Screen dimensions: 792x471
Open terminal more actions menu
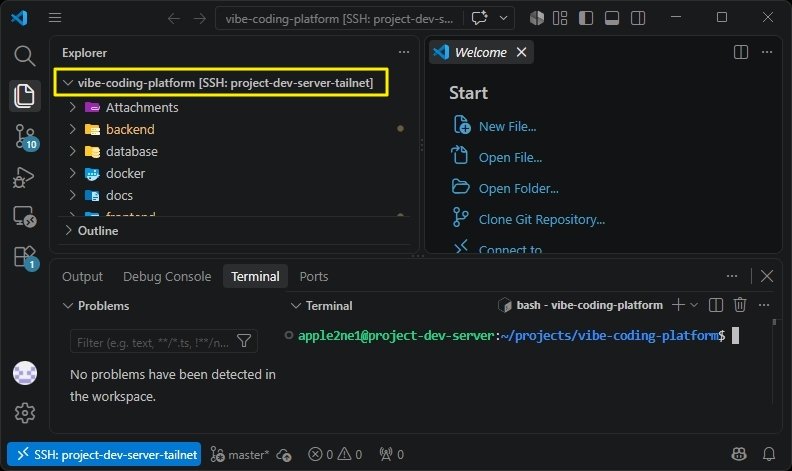pyautogui.click(x=764, y=305)
